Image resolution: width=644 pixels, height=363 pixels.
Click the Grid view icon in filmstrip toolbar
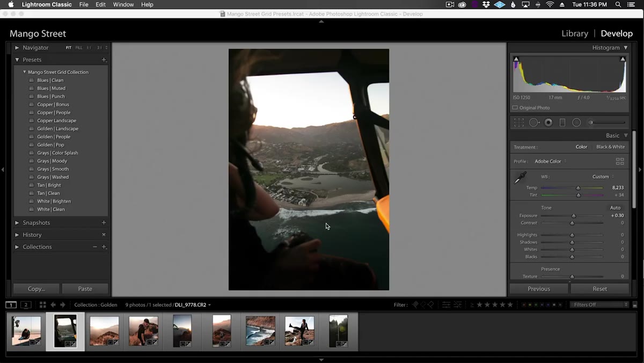pyautogui.click(x=42, y=304)
